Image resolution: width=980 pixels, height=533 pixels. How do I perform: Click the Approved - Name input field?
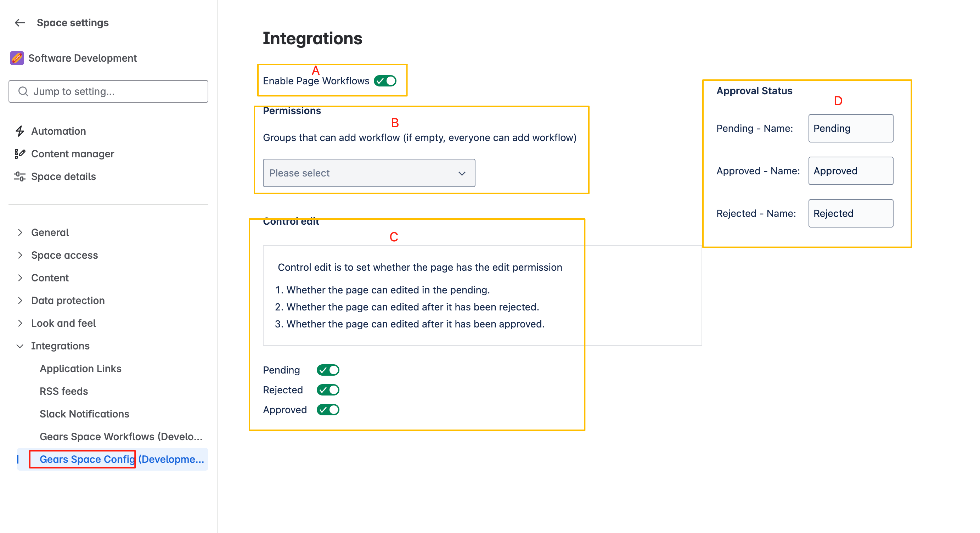pos(851,171)
